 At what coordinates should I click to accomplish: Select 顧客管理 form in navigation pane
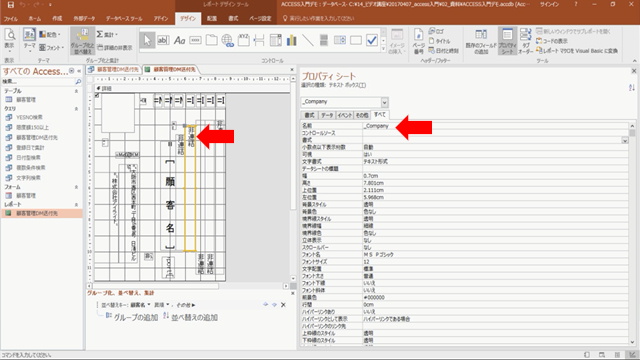(x=26, y=196)
